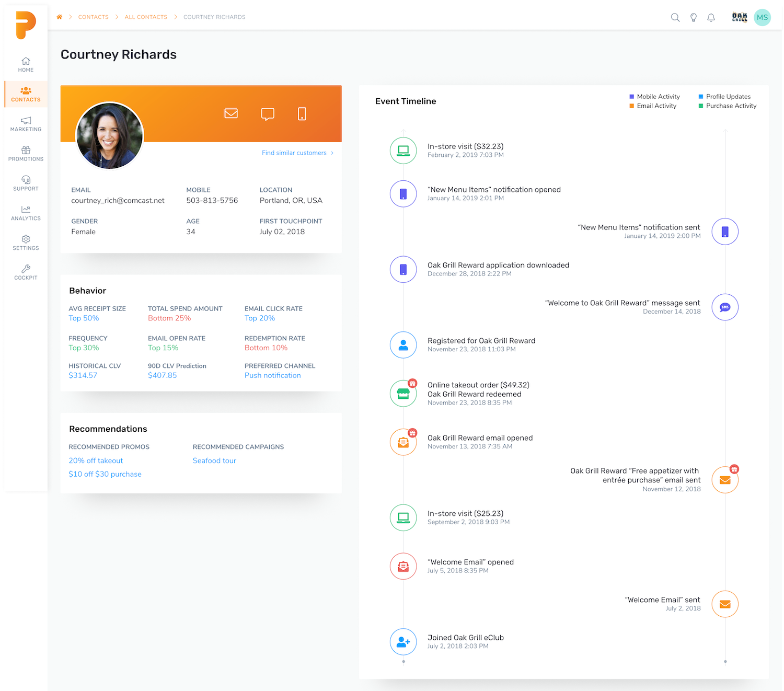
Task: Click the Joined Oak Grill eClub icon
Action: click(403, 642)
